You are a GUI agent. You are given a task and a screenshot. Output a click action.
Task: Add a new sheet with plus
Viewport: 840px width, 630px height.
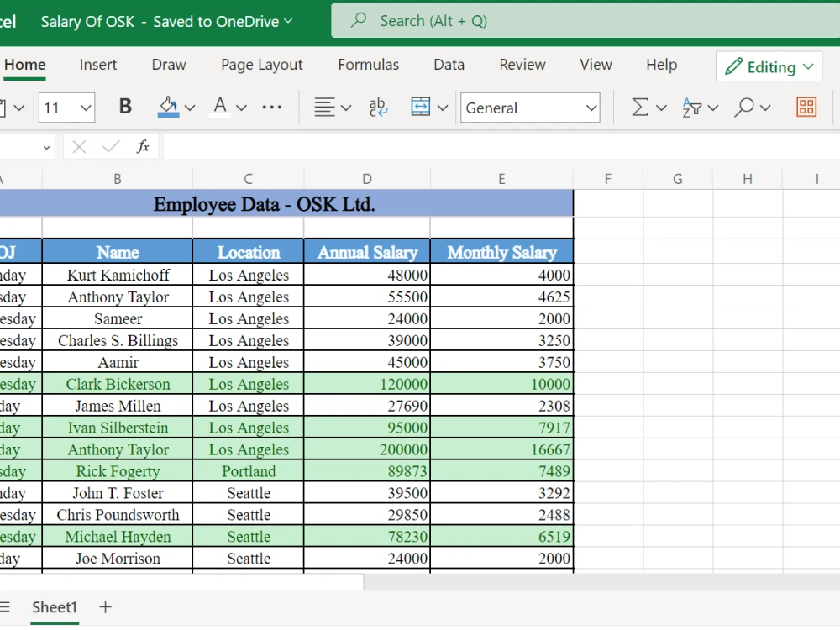(x=106, y=607)
